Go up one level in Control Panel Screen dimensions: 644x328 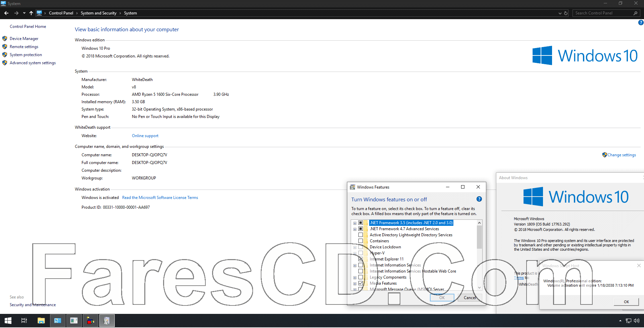click(x=31, y=13)
